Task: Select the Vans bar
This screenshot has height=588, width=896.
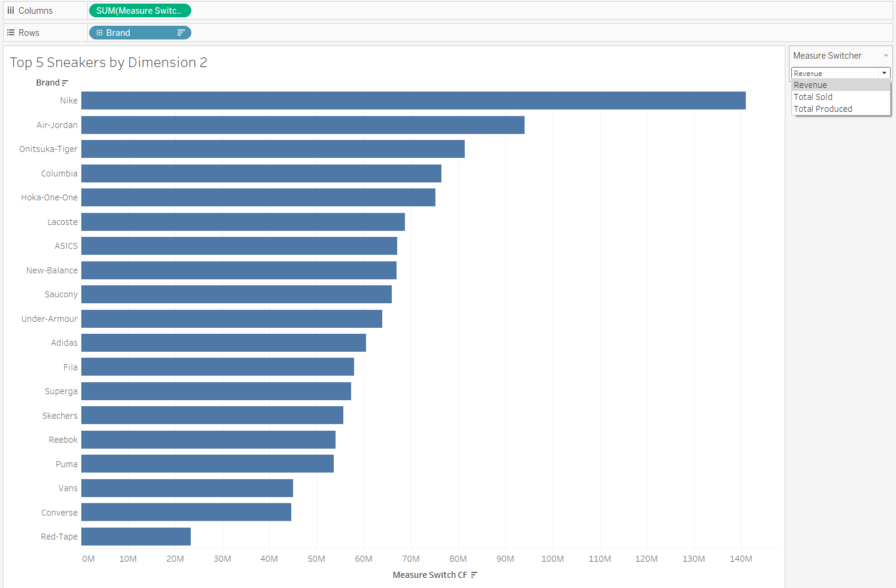Action: point(187,488)
